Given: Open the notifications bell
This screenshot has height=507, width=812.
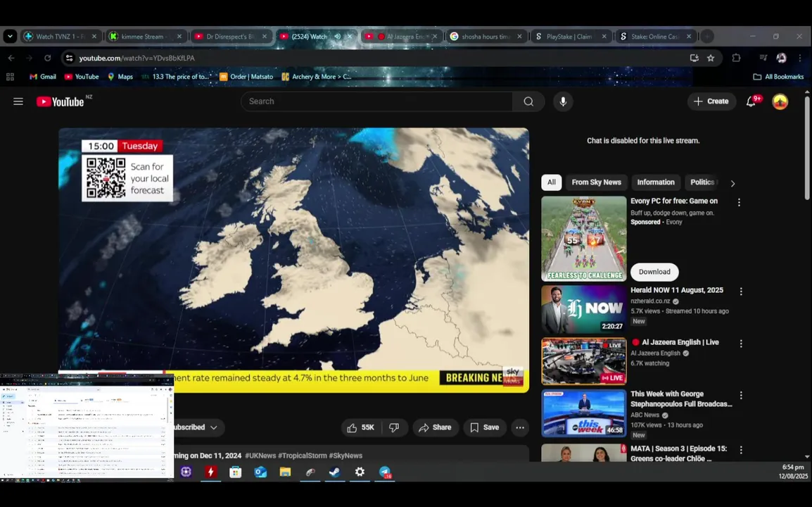Looking at the screenshot, I should pyautogui.click(x=751, y=101).
